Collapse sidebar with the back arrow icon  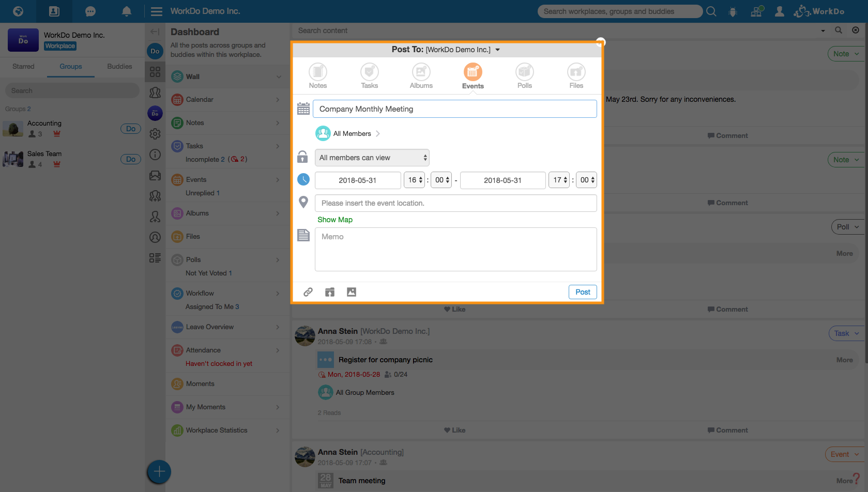coord(155,32)
